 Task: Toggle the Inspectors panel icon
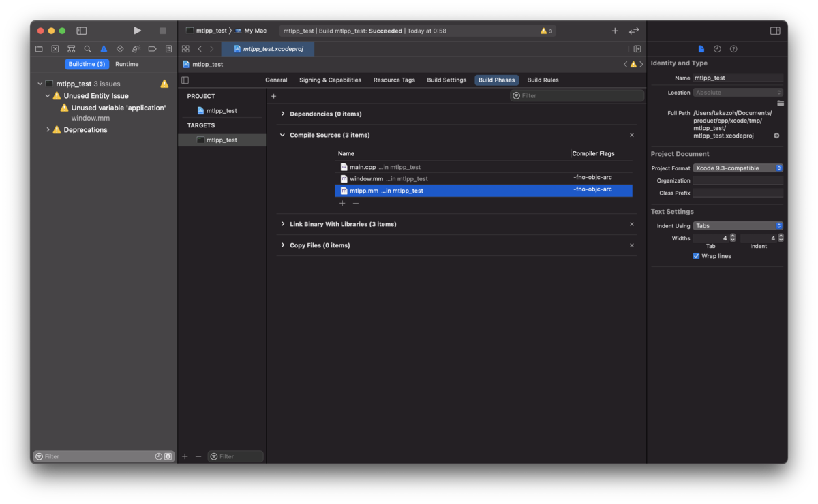pyautogui.click(x=775, y=31)
